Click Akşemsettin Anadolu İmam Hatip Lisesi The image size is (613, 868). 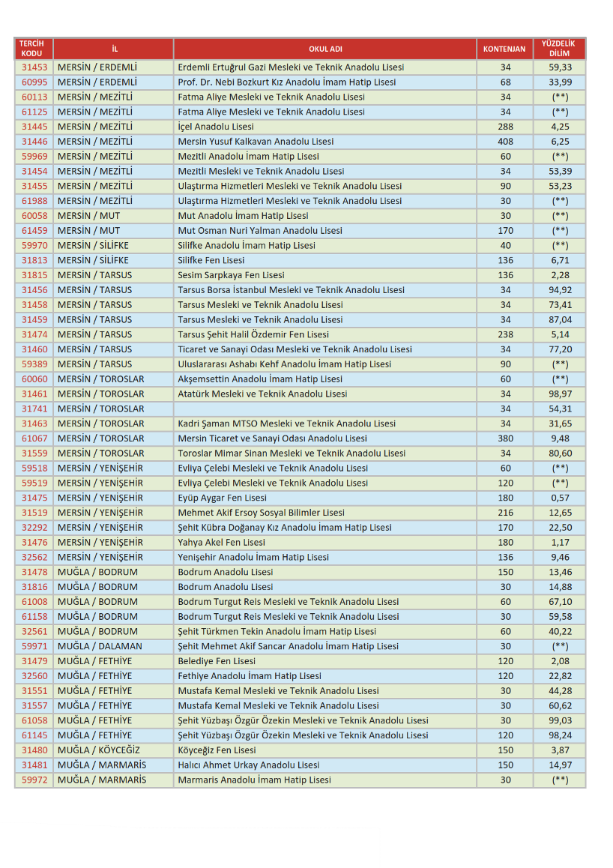pos(260,379)
